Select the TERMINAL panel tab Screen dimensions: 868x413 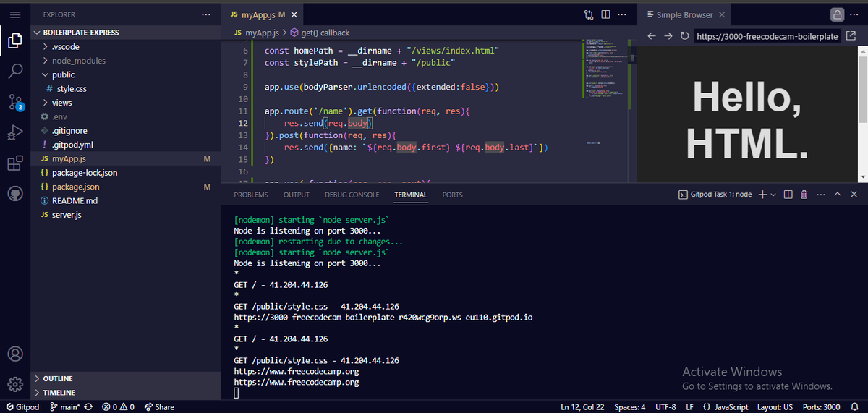[411, 195]
